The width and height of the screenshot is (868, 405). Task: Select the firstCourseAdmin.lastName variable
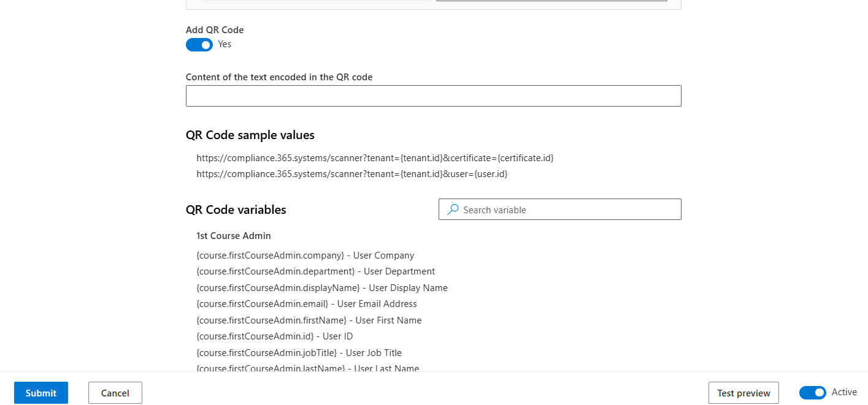(x=307, y=368)
